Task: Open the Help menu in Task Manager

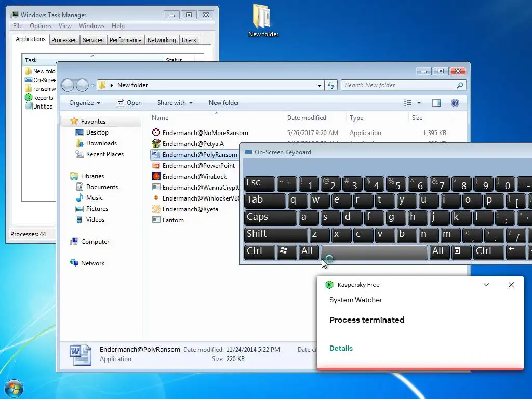Action: [x=118, y=26]
